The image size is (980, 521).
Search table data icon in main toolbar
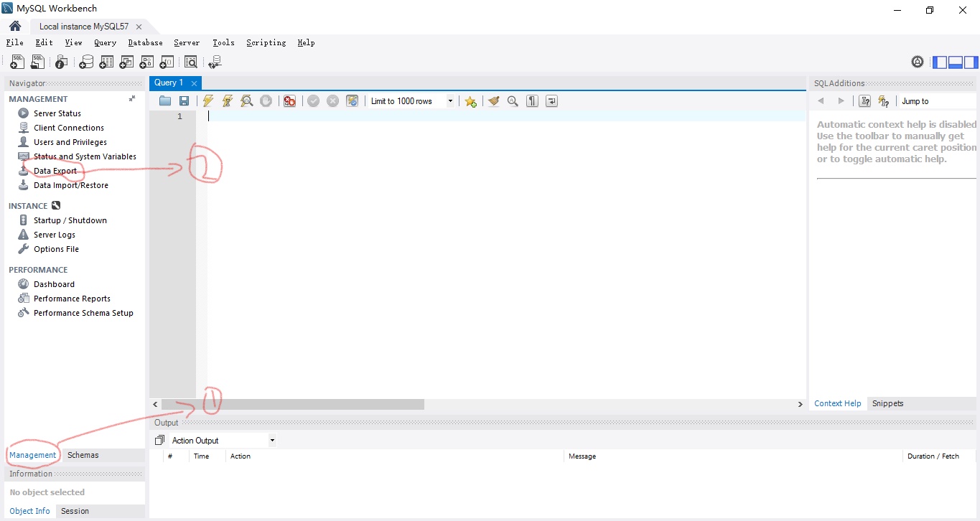[191, 62]
